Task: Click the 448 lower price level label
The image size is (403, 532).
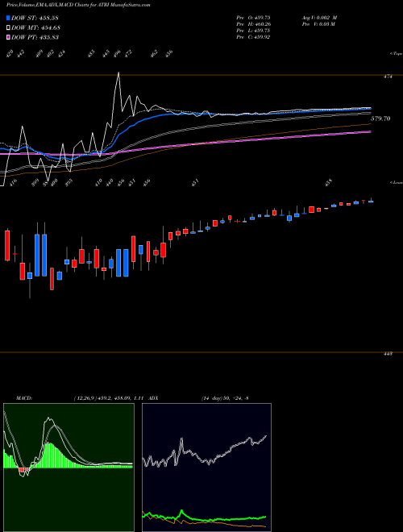Action: pos(388,354)
